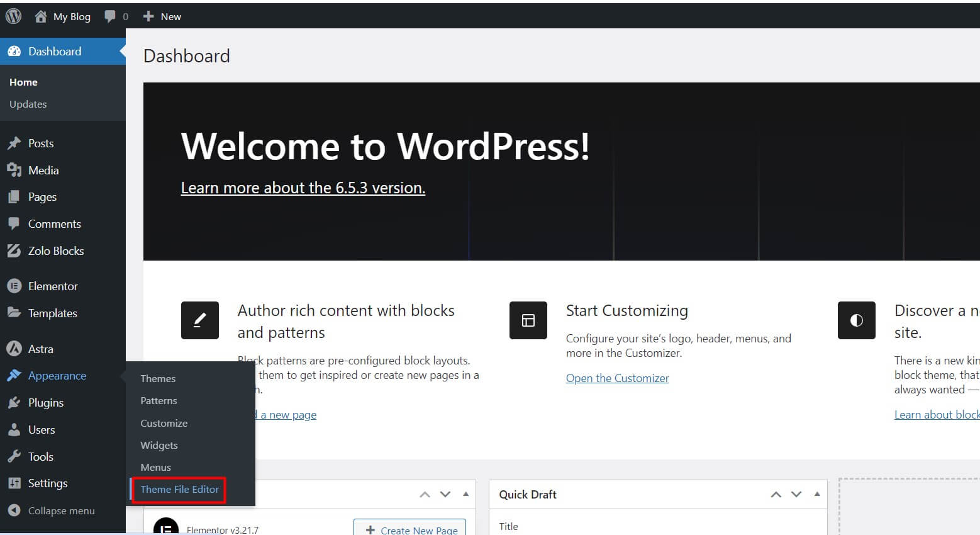Click the pencil icon beside Author rich content
The height and width of the screenshot is (535, 980).
click(200, 320)
